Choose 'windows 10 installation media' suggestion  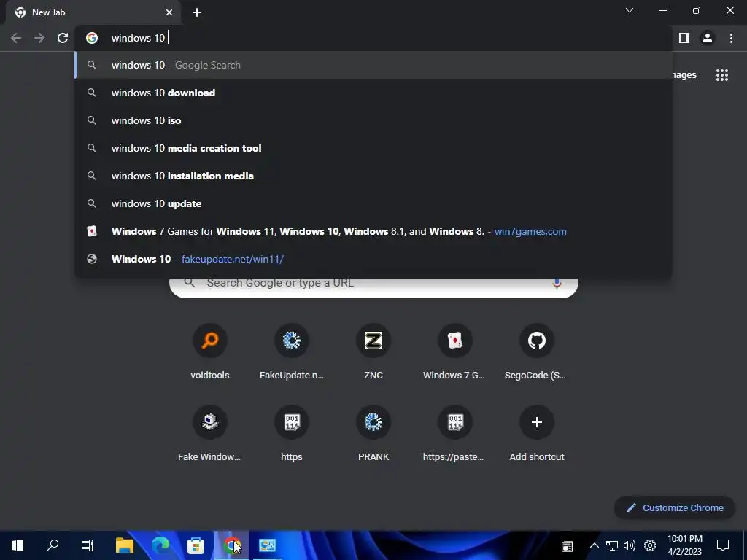coord(373,176)
